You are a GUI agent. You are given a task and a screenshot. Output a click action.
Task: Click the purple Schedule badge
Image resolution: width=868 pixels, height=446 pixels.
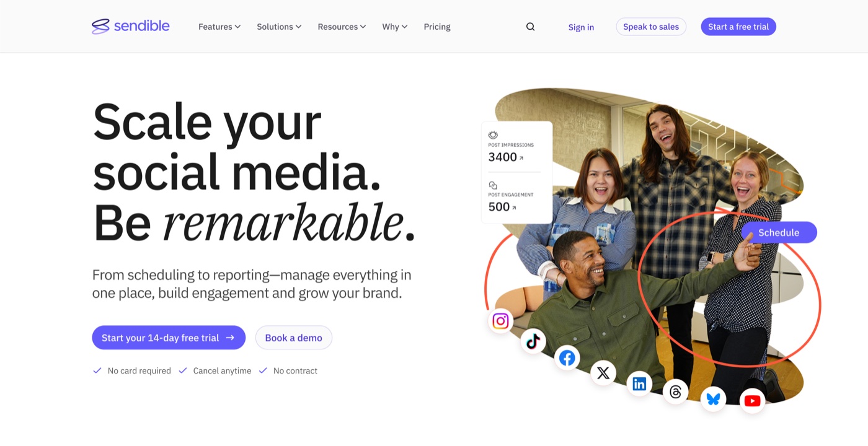pos(779,232)
